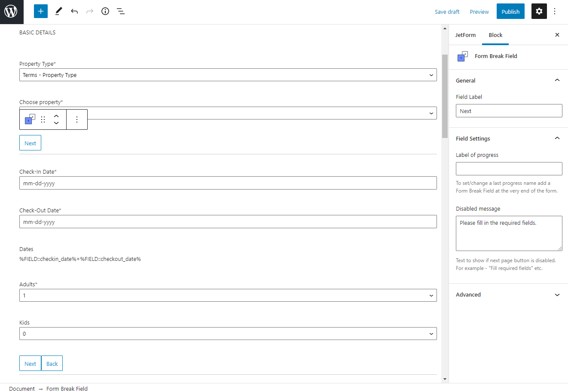This screenshot has width=568, height=392.
Task: Undo the last change
Action: tap(74, 11)
